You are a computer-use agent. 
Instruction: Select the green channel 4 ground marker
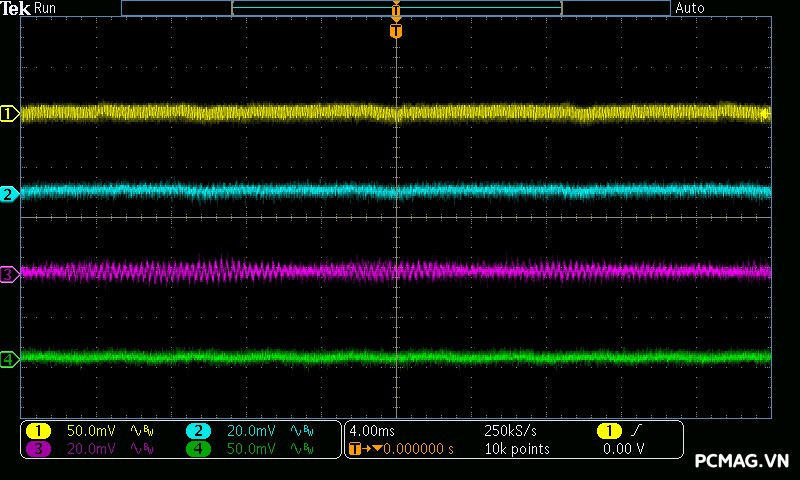(x=9, y=359)
